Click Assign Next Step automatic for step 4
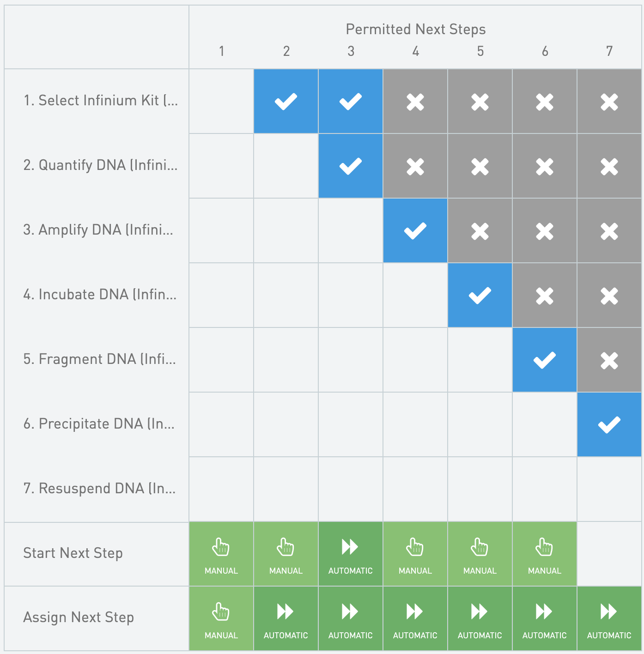Image resolution: width=644 pixels, height=654 pixels. pos(415,618)
